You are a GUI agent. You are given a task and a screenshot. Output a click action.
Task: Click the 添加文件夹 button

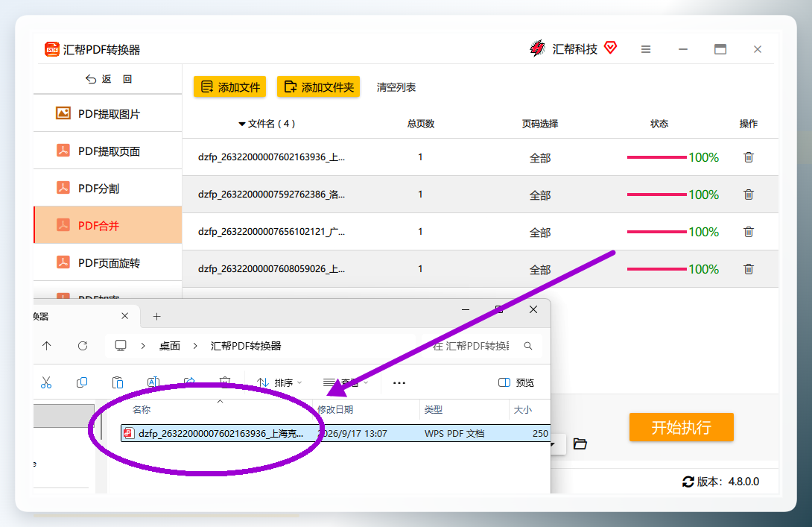coord(319,87)
